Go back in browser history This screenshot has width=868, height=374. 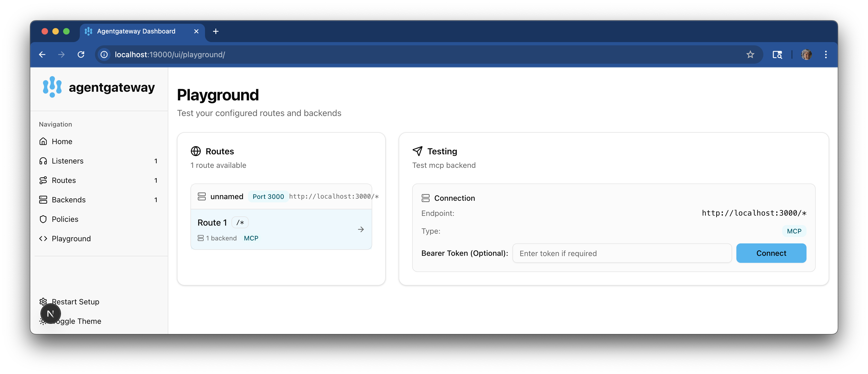point(42,55)
